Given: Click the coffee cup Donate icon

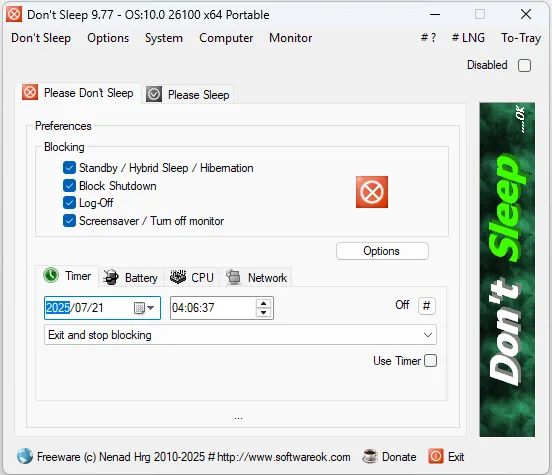Looking at the screenshot, I should tap(370, 456).
